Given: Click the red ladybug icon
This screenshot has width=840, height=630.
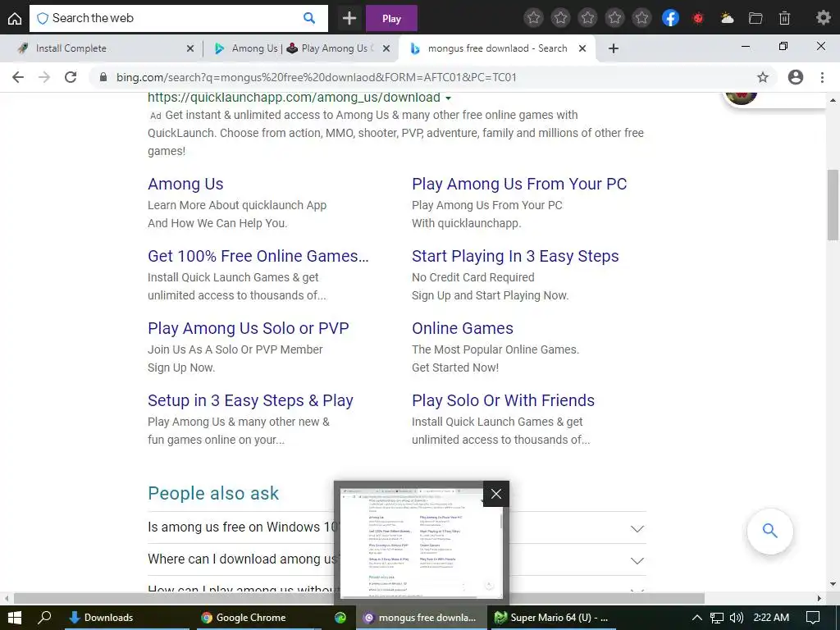Looking at the screenshot, I should [x=698, y=18].
